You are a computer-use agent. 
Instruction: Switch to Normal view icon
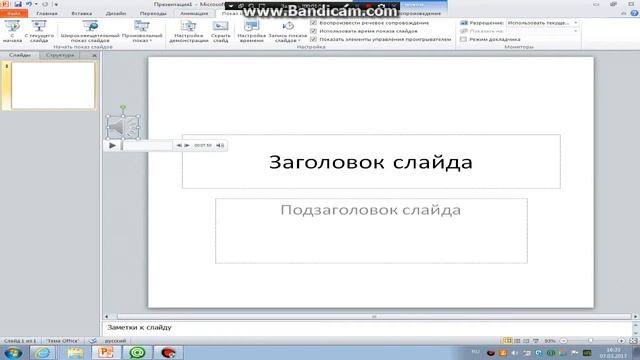[507, 340]
